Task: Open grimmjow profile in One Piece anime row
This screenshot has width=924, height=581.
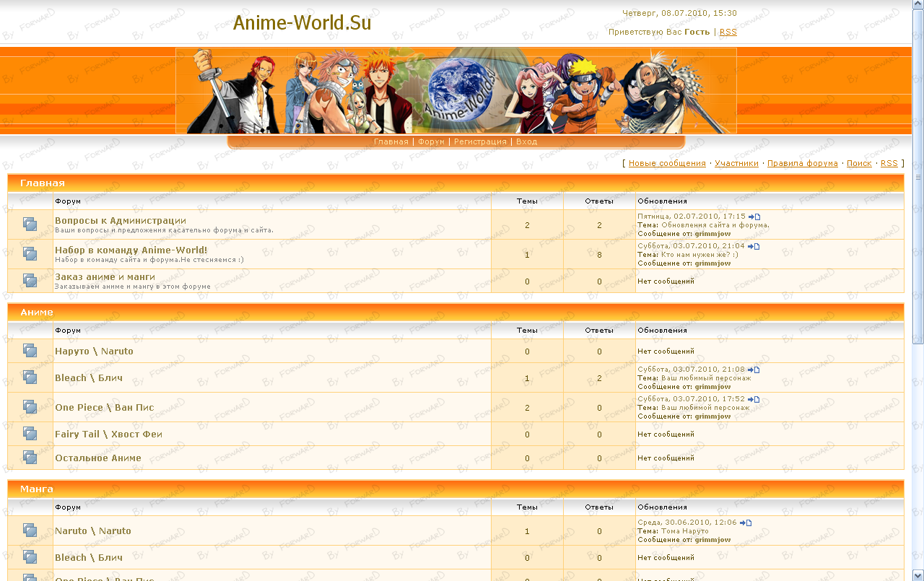Action: point(712,416)
